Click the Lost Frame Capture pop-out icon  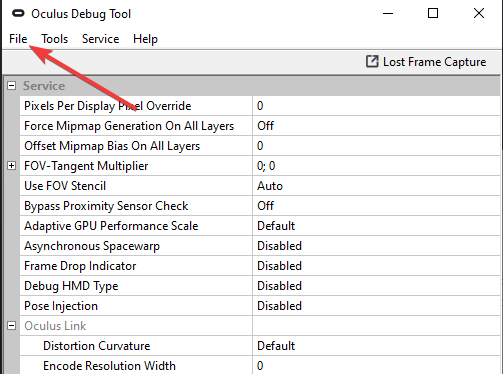372,62
